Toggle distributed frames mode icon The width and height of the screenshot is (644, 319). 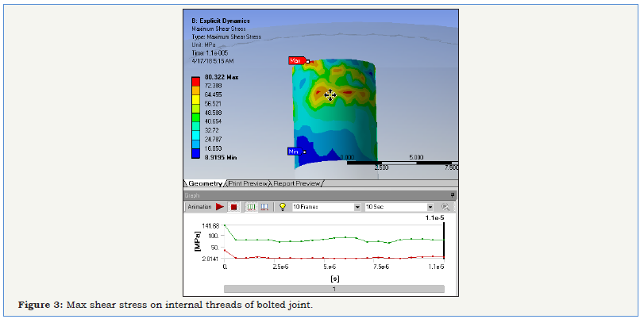[250, 207]
